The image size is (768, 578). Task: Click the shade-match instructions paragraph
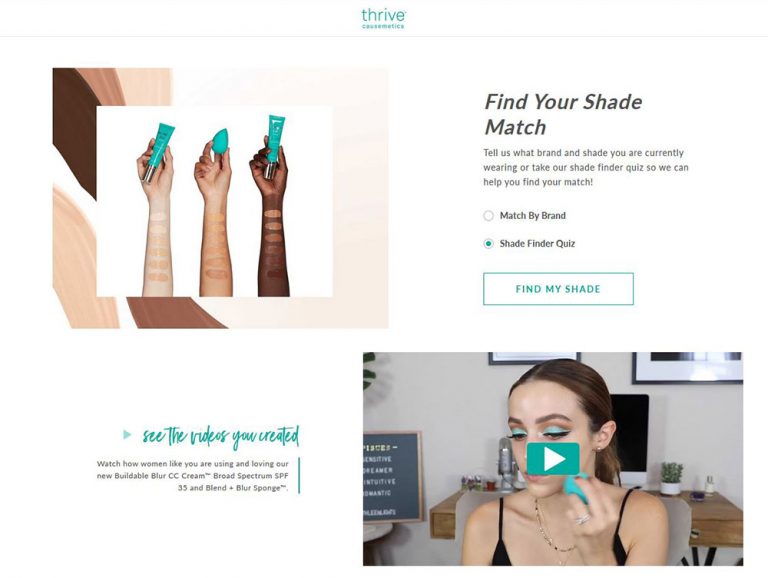coord(586,168)
